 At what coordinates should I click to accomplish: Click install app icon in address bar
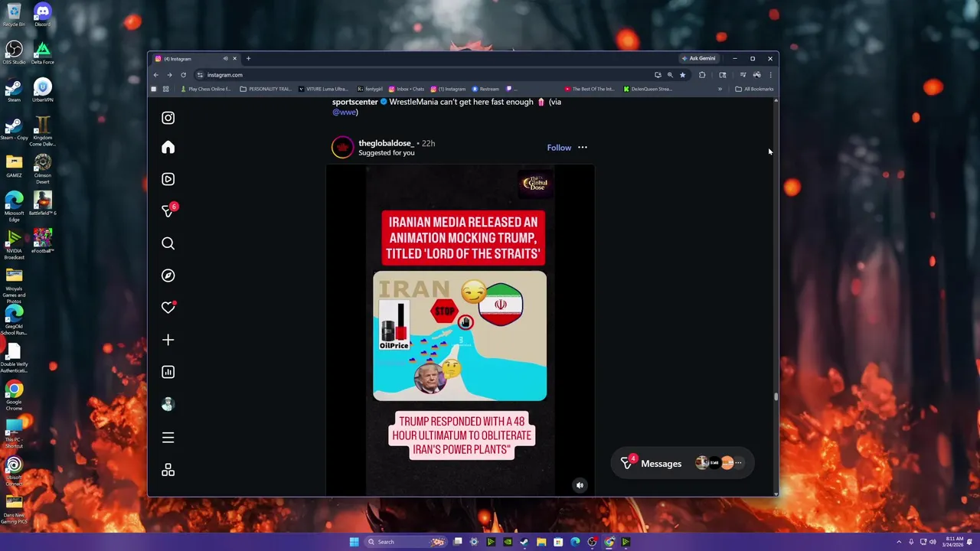tap(658, 75)
